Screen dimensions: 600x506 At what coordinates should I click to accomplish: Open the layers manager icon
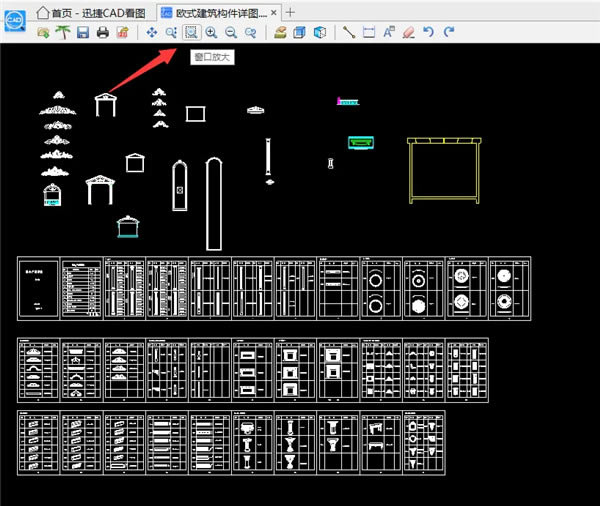280,33
